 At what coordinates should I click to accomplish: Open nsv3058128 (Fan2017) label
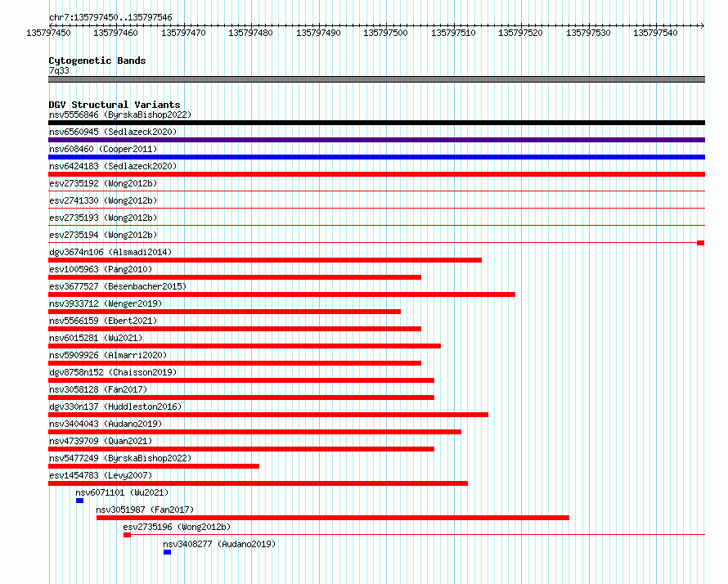pyautogui.click(x=98, y=389)
